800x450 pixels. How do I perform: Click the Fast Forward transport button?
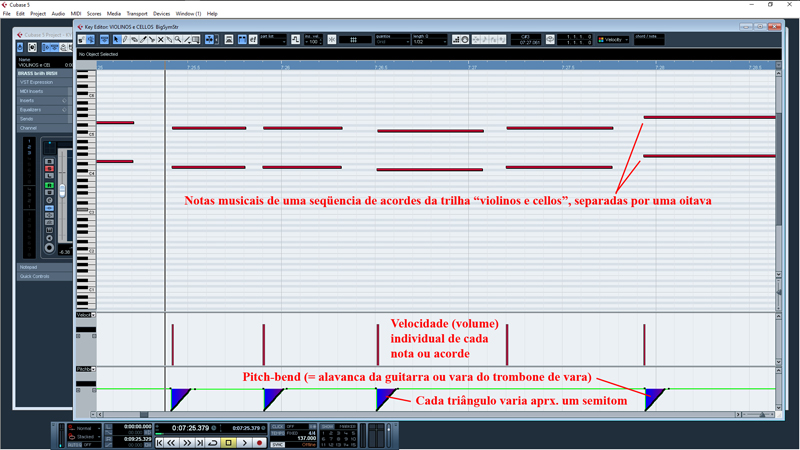tap(186, 442)
